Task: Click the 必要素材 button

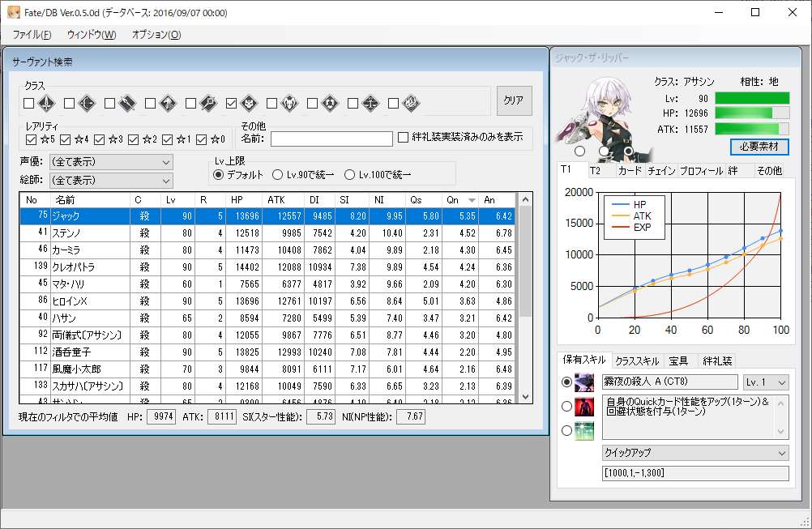Action: pos(759,147)
